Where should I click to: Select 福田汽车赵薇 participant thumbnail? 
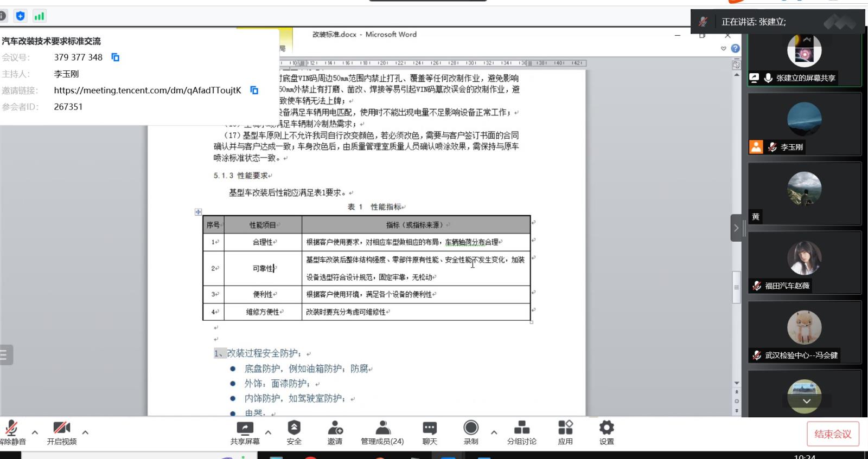point(804,263)
